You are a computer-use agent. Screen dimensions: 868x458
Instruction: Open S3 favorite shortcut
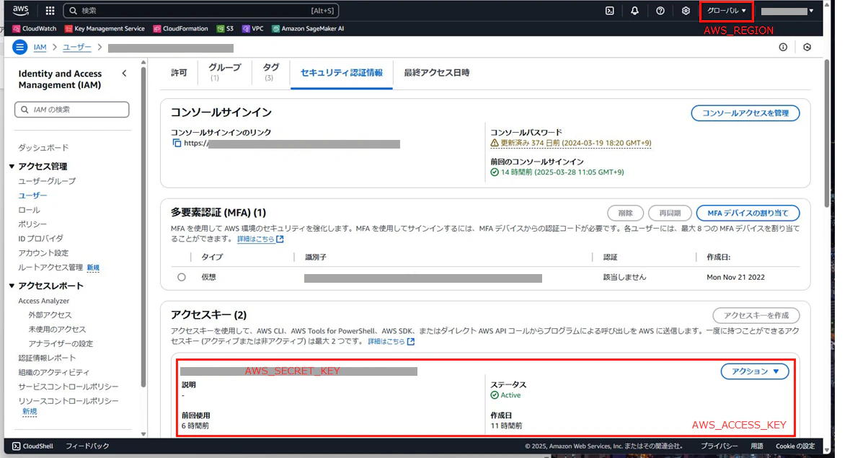(225, 29)
